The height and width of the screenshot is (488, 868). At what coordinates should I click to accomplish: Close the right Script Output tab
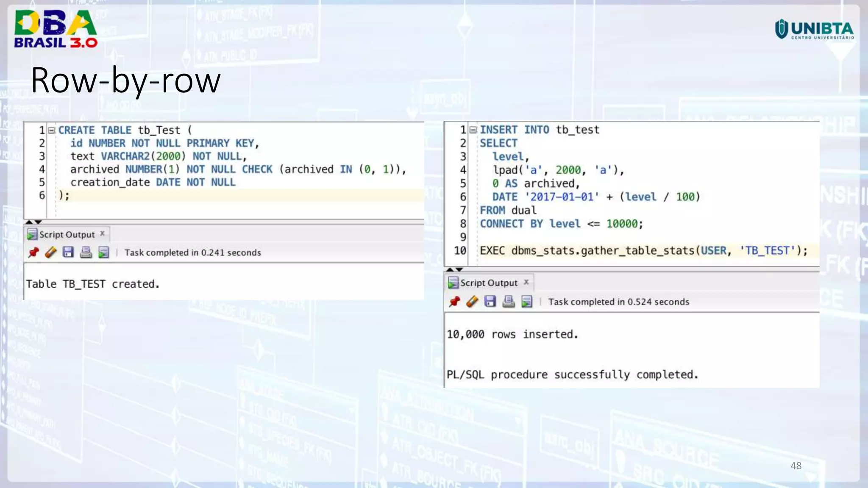click(x=526, y=282)
